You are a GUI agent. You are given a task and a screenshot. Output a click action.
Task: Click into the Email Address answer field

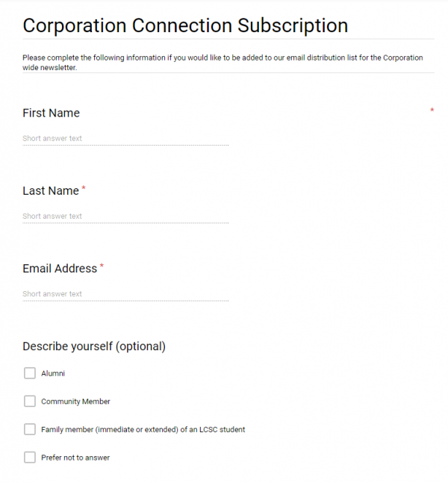coord(125,294)
